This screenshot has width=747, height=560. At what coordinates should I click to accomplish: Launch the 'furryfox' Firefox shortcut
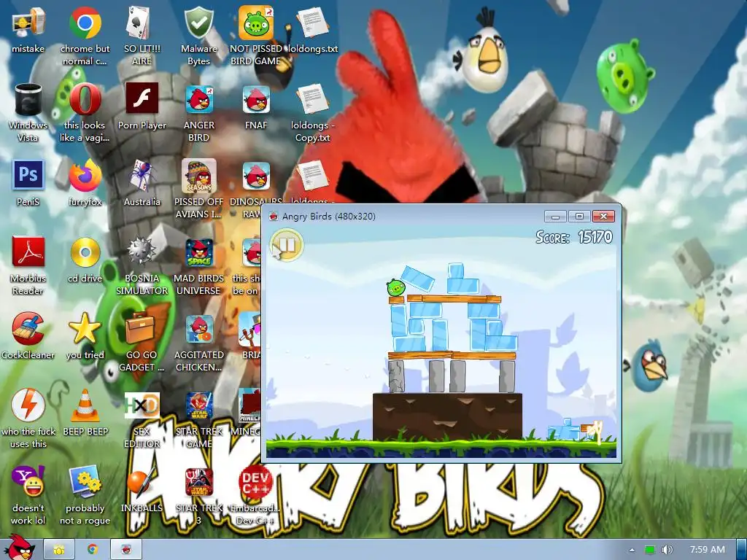click(85, 183)
